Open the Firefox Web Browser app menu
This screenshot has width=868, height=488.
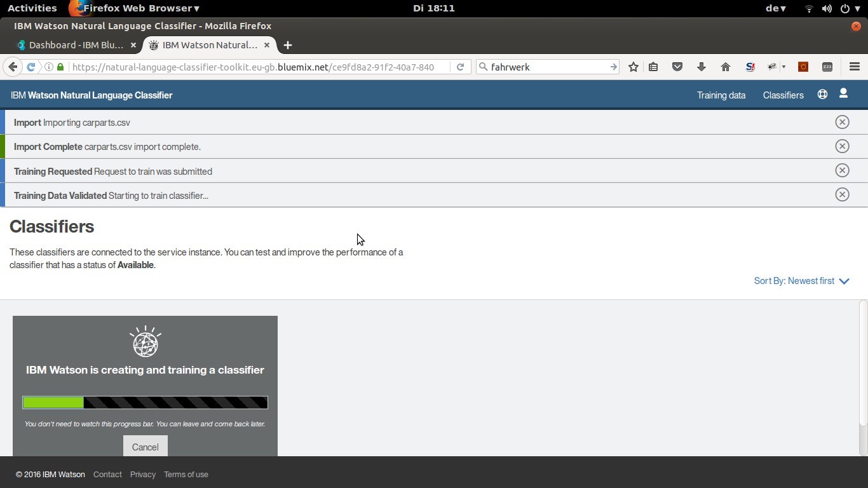pyautogui.click(x=135, y=8)
